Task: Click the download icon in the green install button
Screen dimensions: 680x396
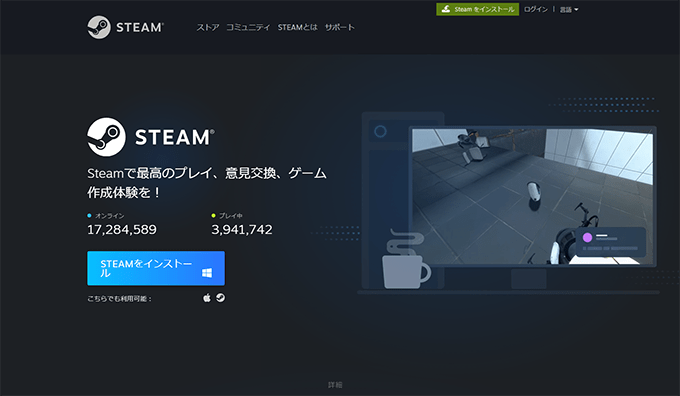Action: tap(445, 9)
